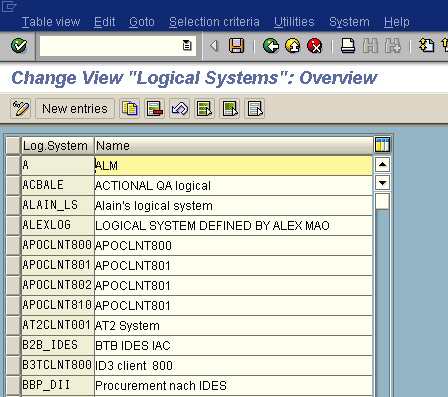This screenshot has height=397, width=448.
Task: Toggle display/change mode pencil icon
Action: [x=21, y=109]
